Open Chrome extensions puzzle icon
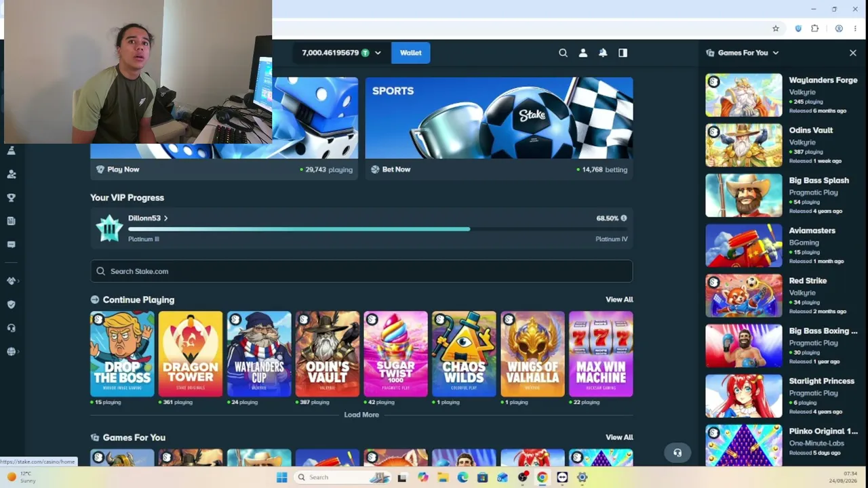The height and width of the screenshot is (488, 868). click(x=815, y=28)
